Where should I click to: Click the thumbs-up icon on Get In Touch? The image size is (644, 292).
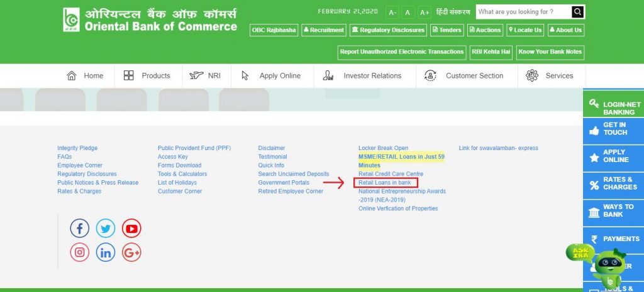coord(594,131)
